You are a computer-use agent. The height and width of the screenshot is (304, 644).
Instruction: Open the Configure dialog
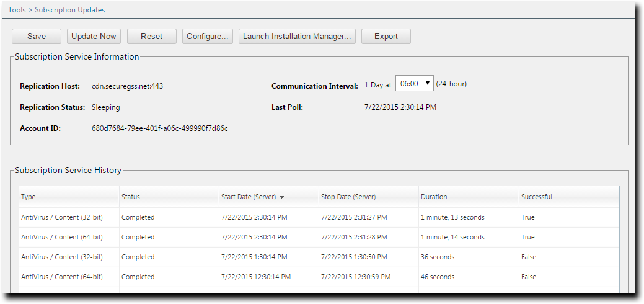pyautogui.click(x=207, y=36)
